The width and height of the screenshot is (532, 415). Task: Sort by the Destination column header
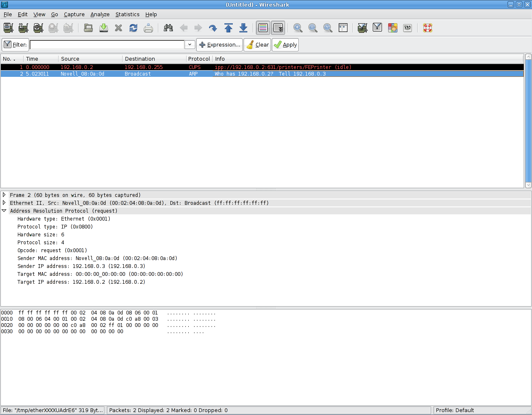click(x=154, y=59)
